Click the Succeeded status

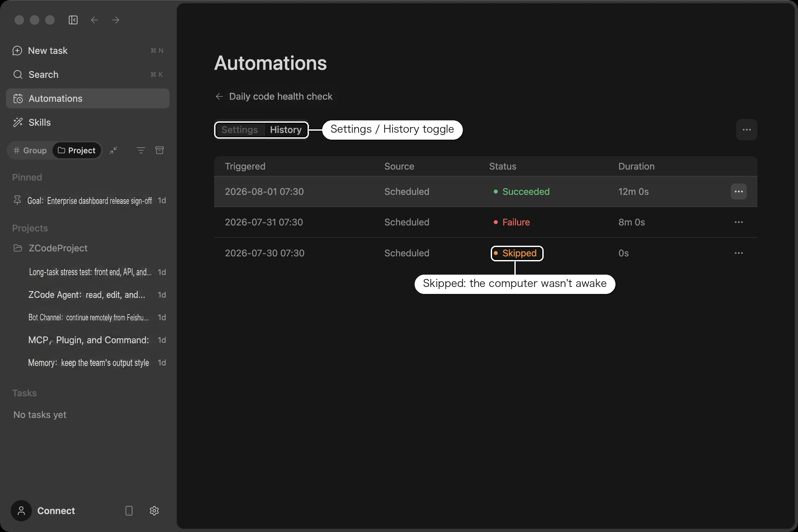[x=521, y=192]
